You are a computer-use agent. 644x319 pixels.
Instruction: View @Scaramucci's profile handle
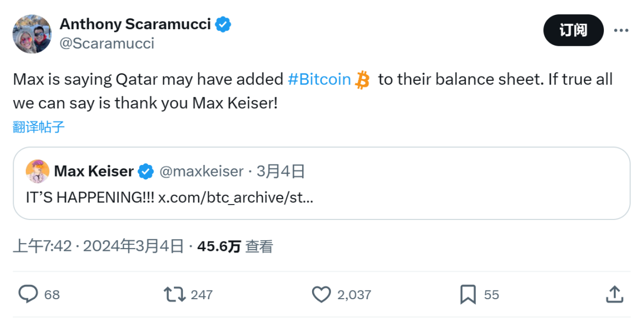click(108, 43)
